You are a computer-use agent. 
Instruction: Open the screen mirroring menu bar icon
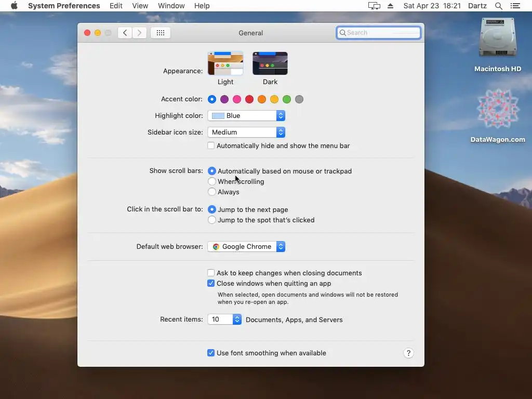(x=374, y=6)
